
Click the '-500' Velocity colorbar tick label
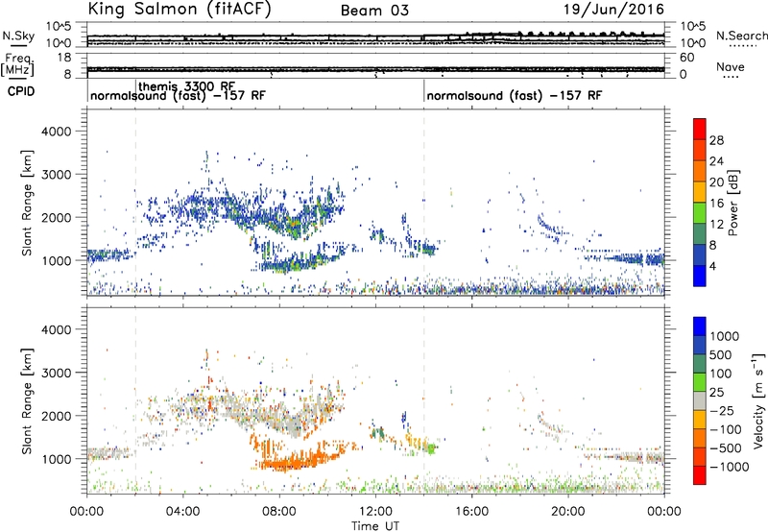(x=726, y=448)
